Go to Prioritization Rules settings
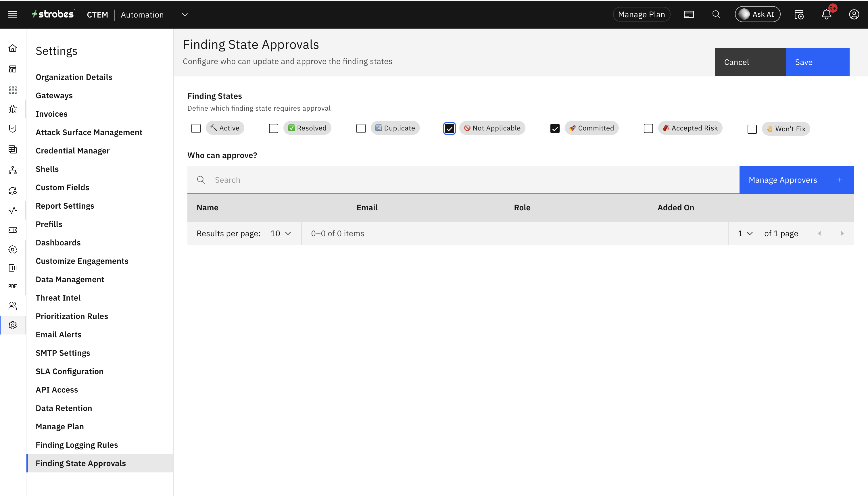Screen dimensions: 868x496 click(72, 316)
